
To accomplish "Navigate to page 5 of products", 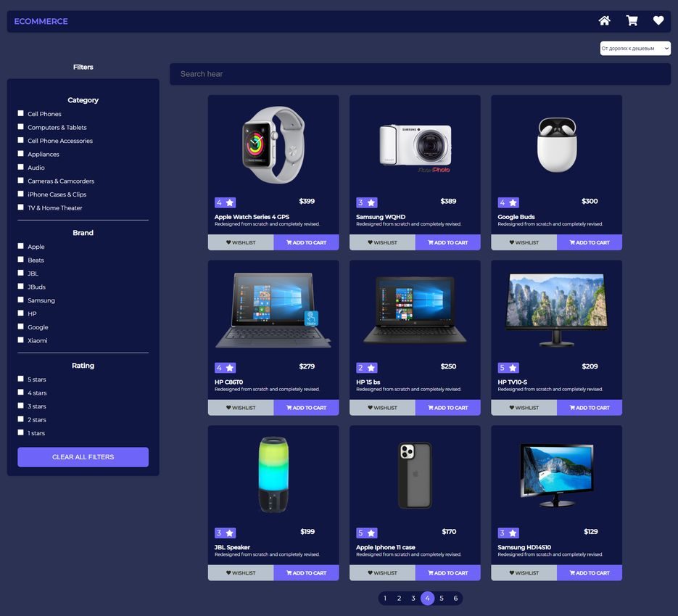I will click(x=442, y=599).
